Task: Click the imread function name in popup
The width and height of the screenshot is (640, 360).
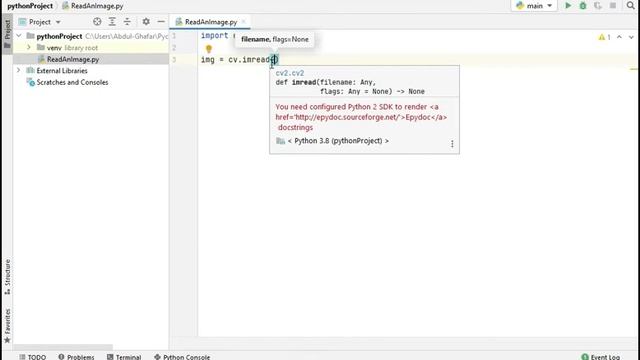Action: (304, 82)
